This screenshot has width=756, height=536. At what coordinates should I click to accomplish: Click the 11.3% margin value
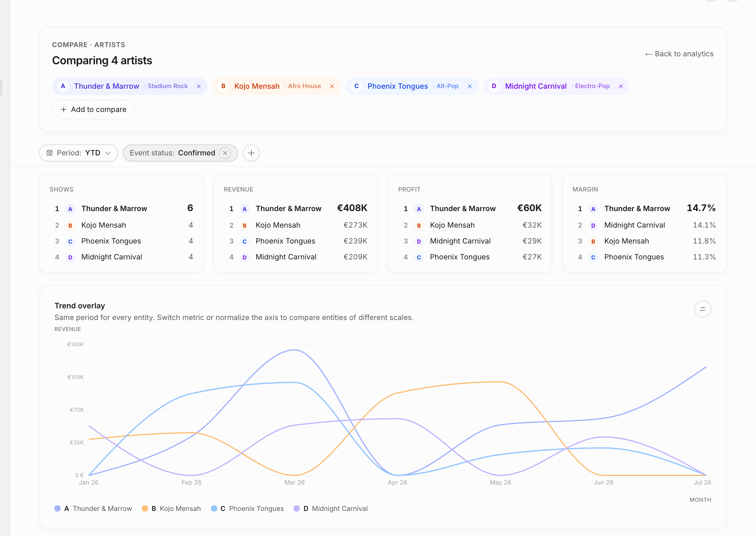[x=704, y=257]
